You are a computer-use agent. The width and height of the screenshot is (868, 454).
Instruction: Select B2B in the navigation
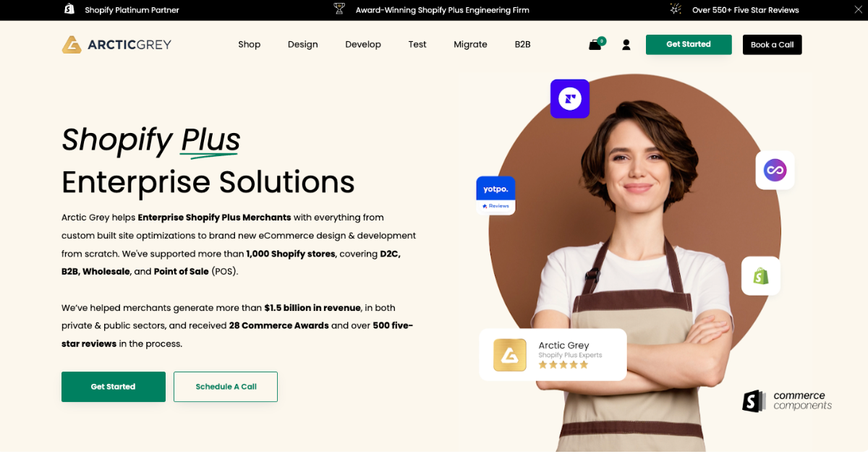[x=522, y=45]
